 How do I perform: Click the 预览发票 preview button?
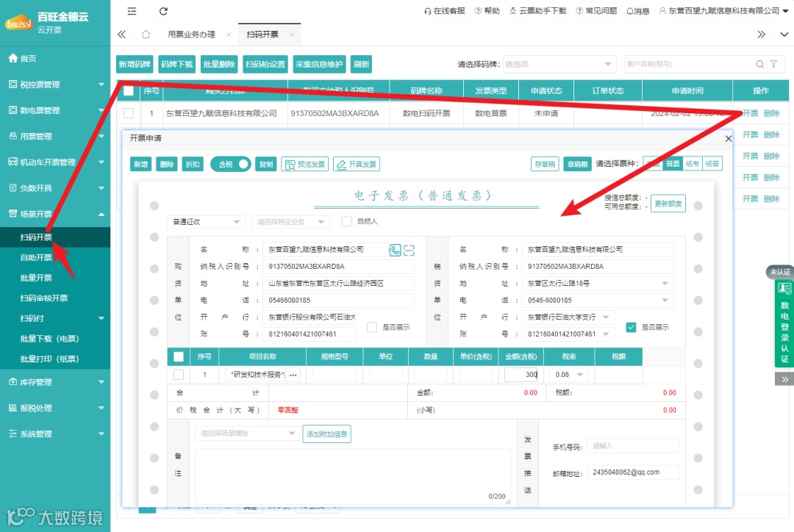point(305,164)
